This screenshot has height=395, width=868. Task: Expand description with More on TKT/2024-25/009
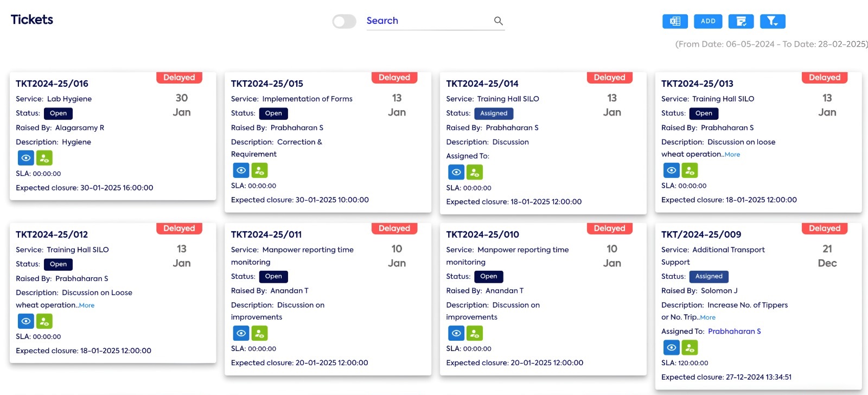point(708,317)
